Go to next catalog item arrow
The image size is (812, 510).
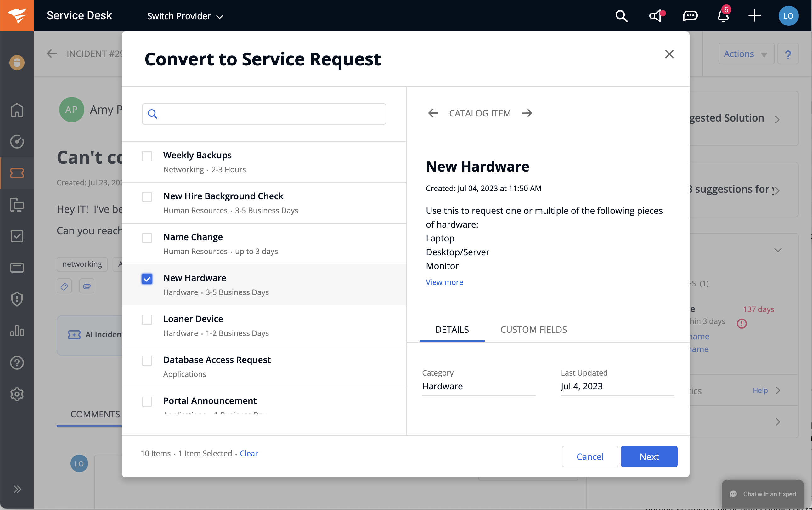coord(527,113)
